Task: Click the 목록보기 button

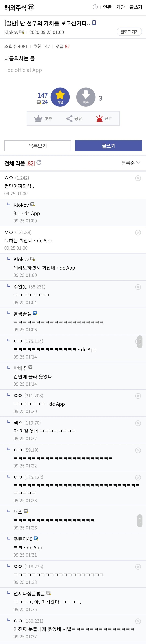Action: click(38, 146)
